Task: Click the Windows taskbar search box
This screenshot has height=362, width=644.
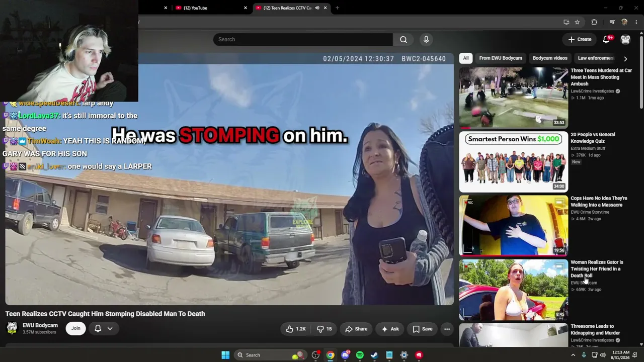Action: (x=270, y=355)
